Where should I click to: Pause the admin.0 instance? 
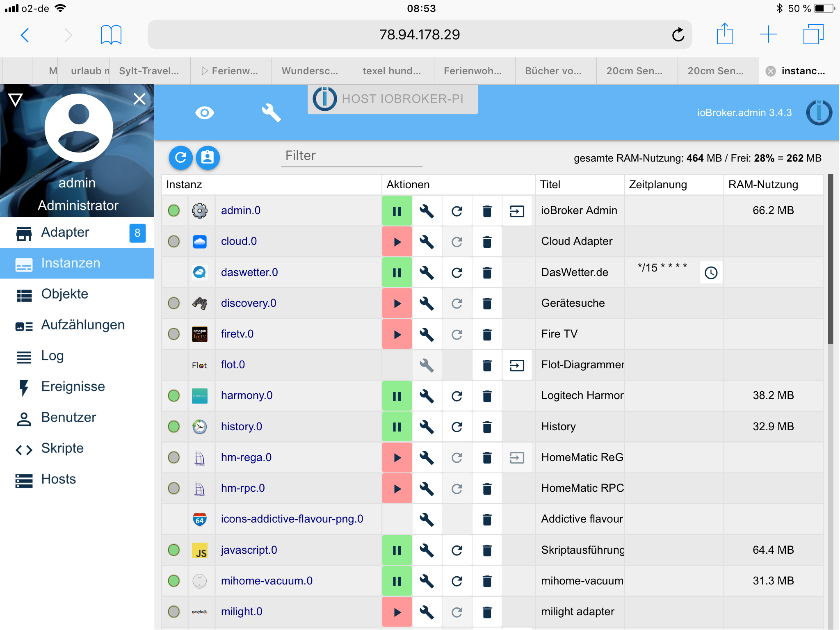click(397, 211)
